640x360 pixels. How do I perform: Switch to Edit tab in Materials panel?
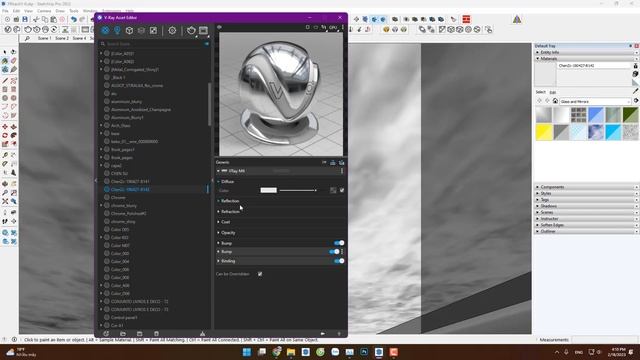[x=553, y=92]
